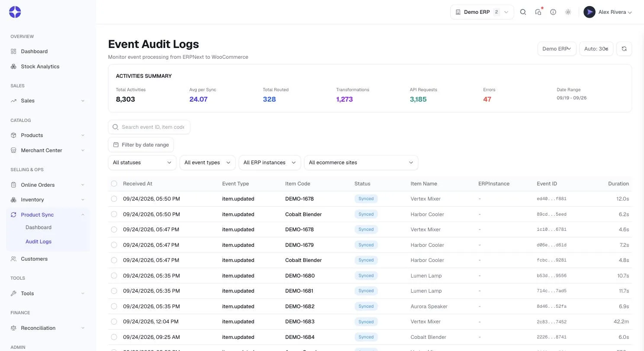
Task: Select row with Event ID d06e...d61d
Action: (114, 245)
